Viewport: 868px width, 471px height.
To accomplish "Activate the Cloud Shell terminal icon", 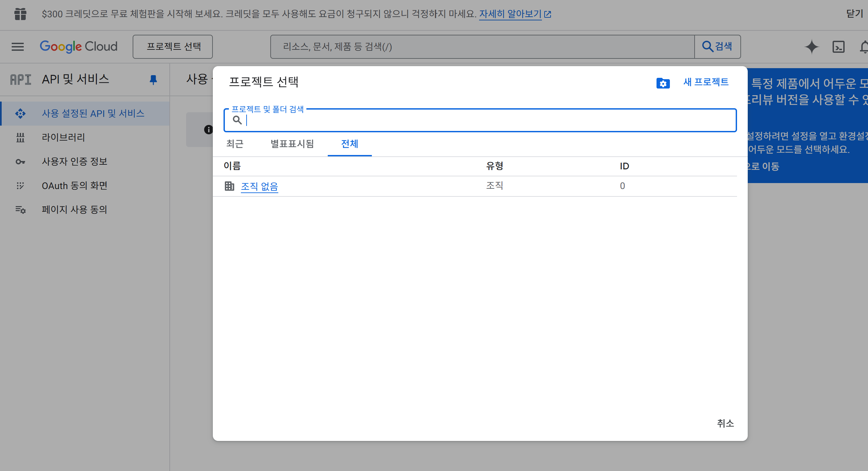I will click(839, 46).
